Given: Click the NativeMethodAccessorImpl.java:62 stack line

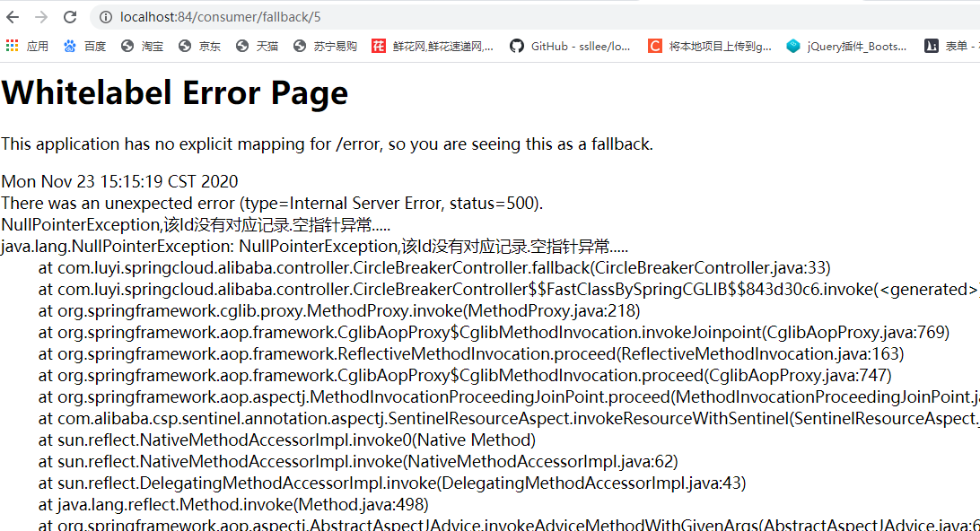Looking at the screenshot, I should click(x=358, y=462).
